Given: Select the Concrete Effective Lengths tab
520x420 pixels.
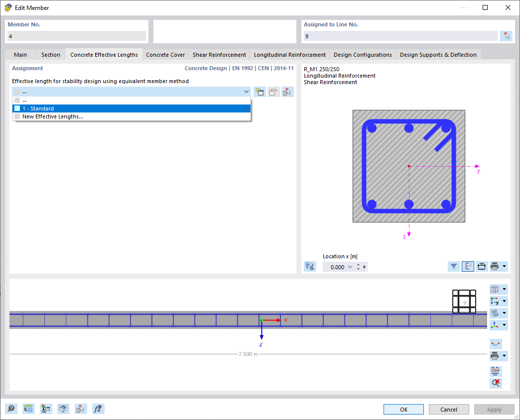Looking at the screenshot, I should (104, 54).
